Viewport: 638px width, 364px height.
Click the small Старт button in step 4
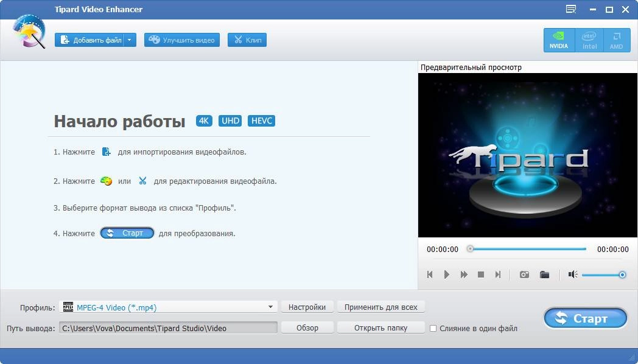[x=127, y=233]
